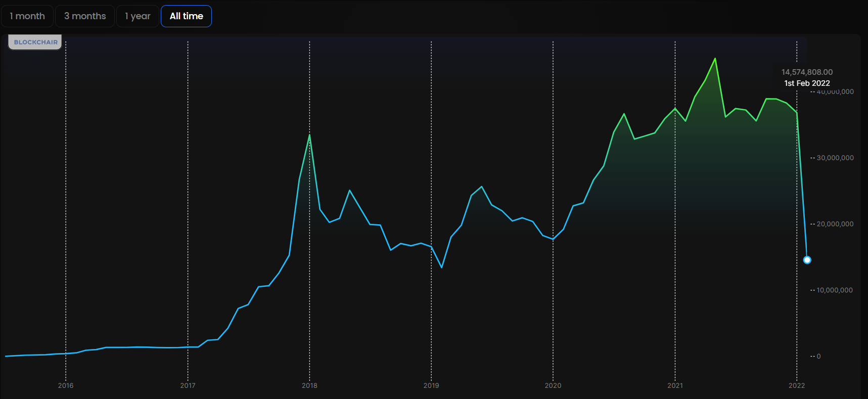Click the 10,000,000 y-axis label
868x399 pixels.
835,290
